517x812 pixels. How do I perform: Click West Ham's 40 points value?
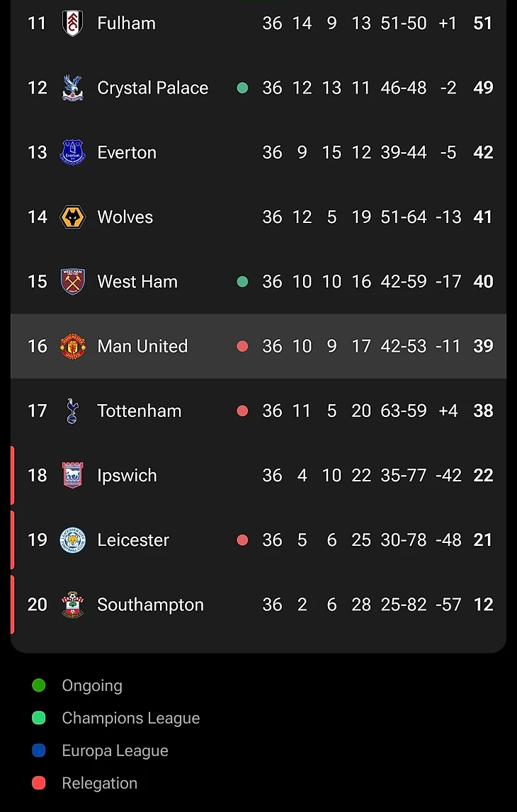coord(483,282)
